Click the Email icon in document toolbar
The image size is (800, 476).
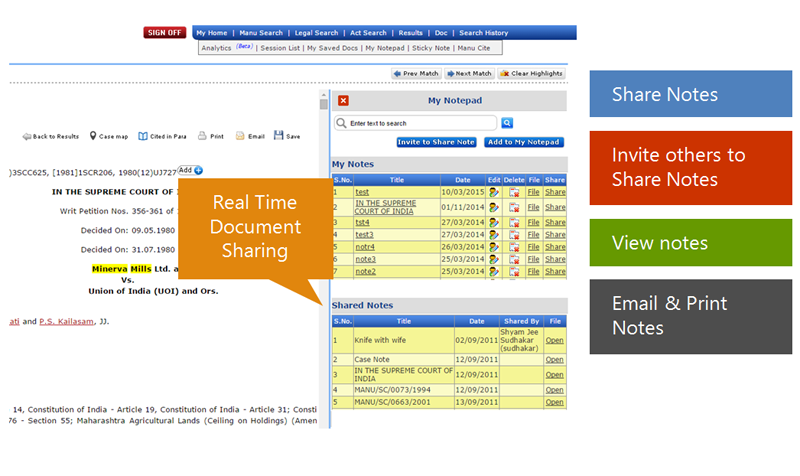[x=241, y=136]
